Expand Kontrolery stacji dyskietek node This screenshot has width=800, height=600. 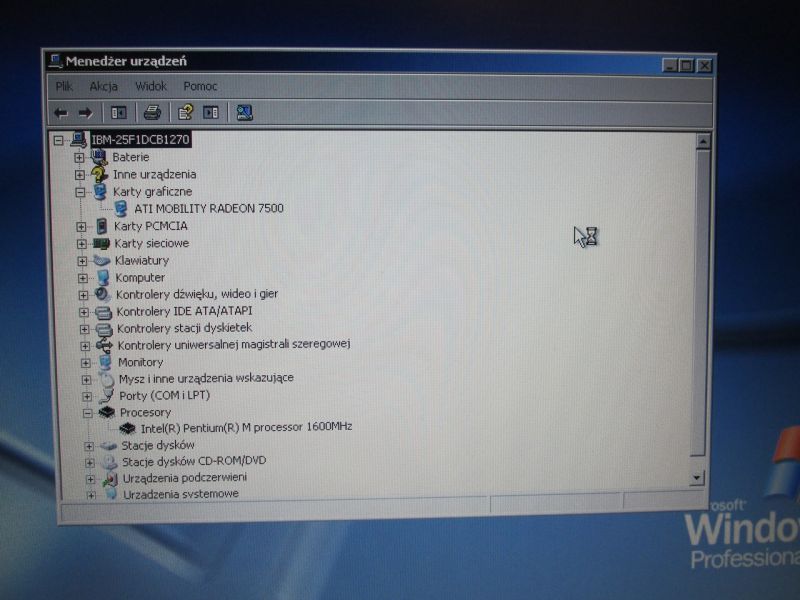(x=84, y=329)
